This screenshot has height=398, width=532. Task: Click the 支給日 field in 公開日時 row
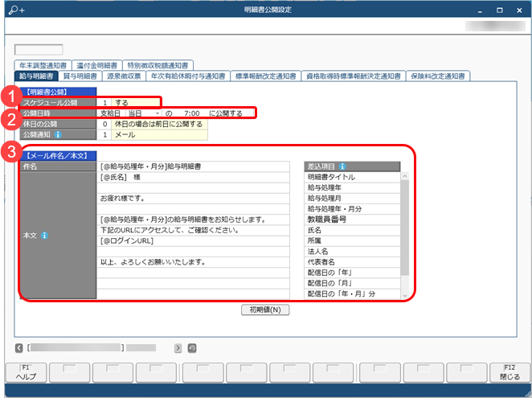point(111,113)
